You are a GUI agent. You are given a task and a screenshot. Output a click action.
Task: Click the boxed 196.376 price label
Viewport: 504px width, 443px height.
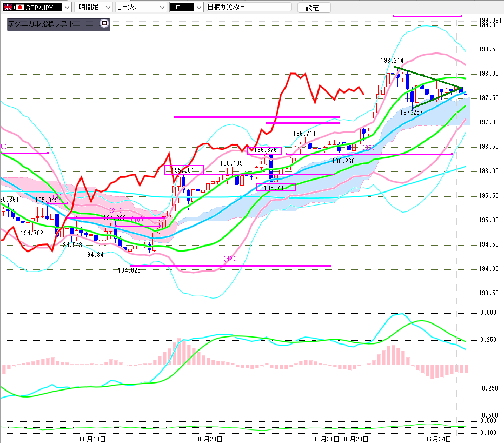tap(264, 150)
